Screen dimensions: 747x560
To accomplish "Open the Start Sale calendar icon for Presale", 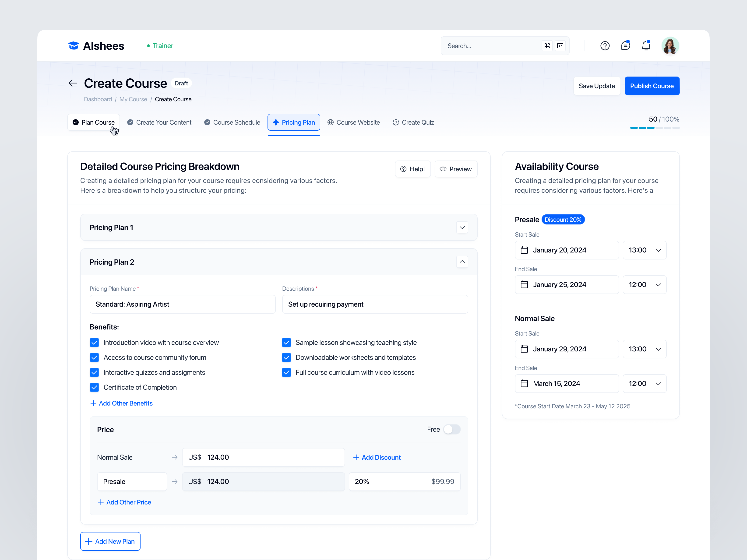I will [525, 250].
